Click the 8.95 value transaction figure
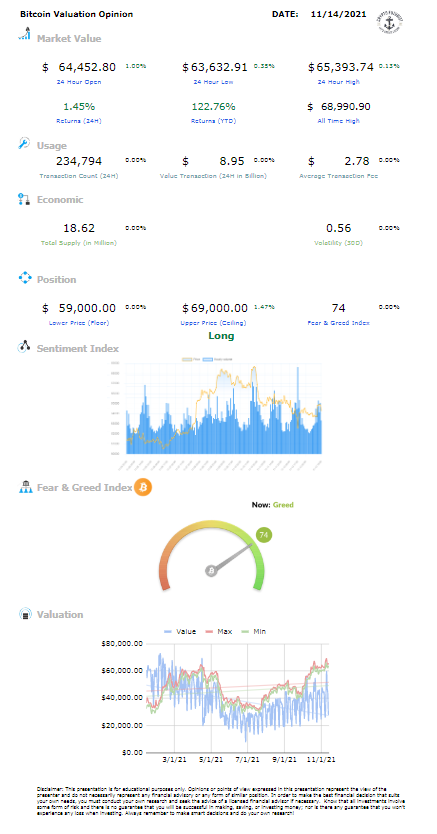Screen dimensions: 437x834 click(232, 161)
